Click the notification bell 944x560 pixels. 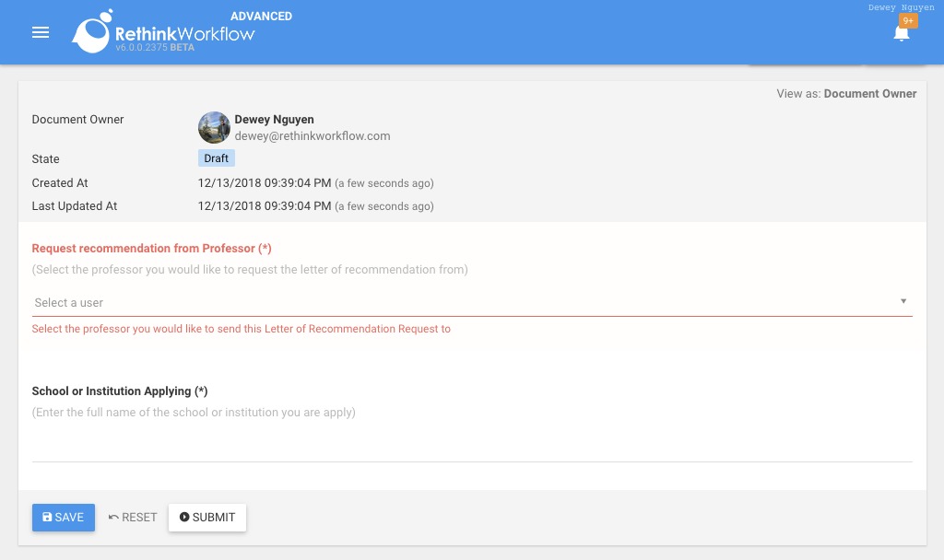[901, 33]
